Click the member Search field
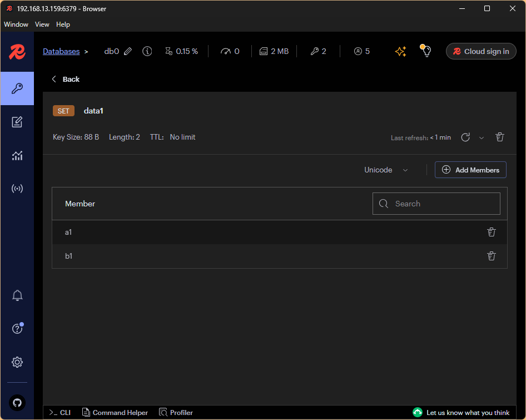 click(x=436, y=204)
